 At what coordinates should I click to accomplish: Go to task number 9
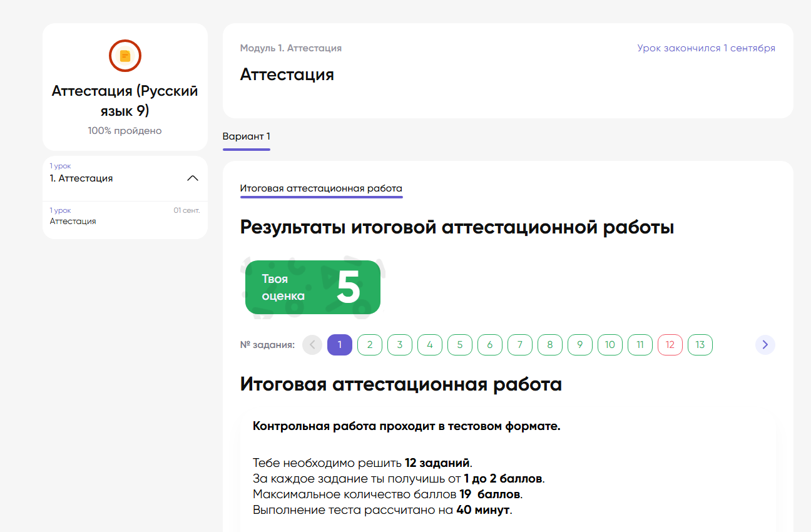click(580, 345)
